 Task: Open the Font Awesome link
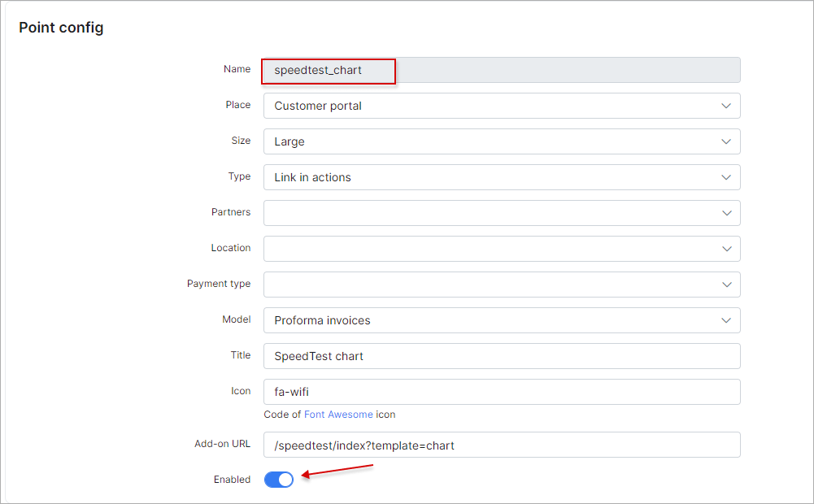[338, 415]
